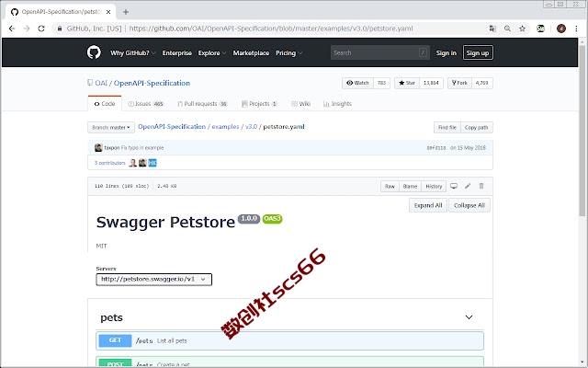Open the Marketplace menu item

(251, 53)
